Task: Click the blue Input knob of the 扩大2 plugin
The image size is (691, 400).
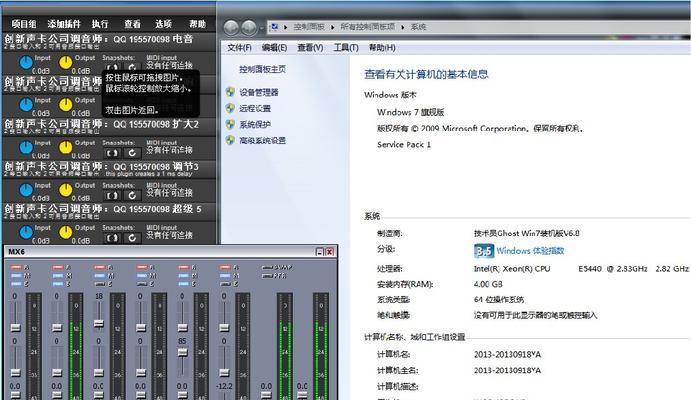Action: (26, 148)
